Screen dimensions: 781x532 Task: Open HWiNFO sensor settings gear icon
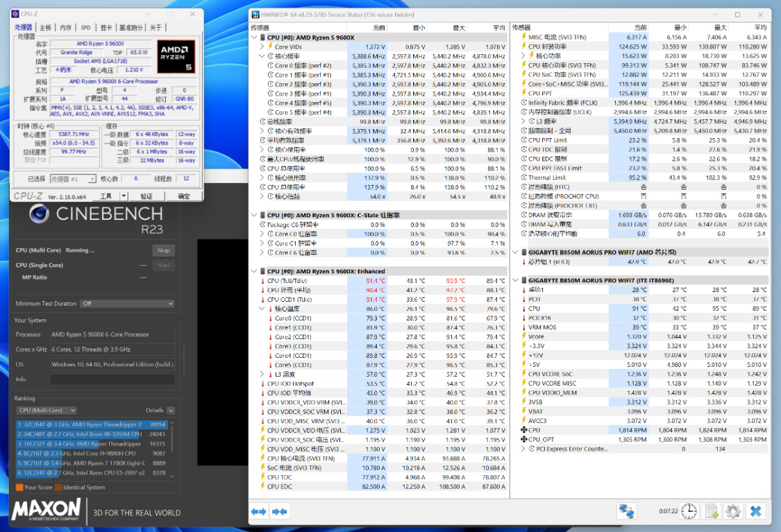(733, 511)
